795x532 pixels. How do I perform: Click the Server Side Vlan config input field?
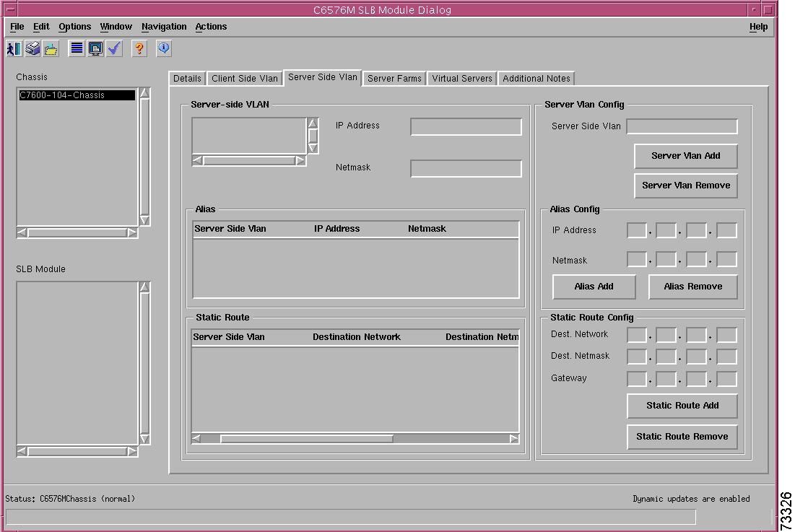click(682, 126)
